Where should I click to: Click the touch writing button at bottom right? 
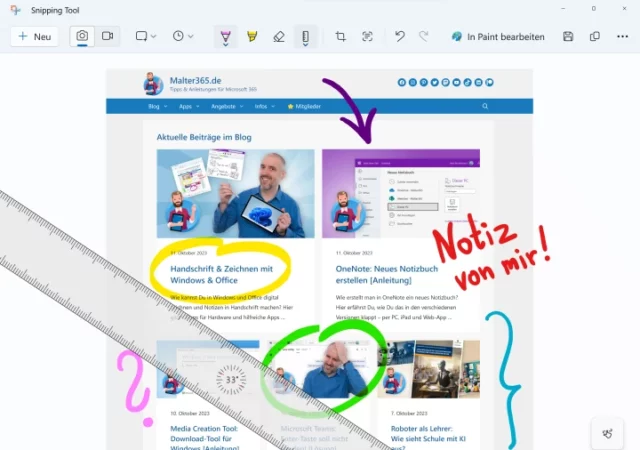(607, 434)
